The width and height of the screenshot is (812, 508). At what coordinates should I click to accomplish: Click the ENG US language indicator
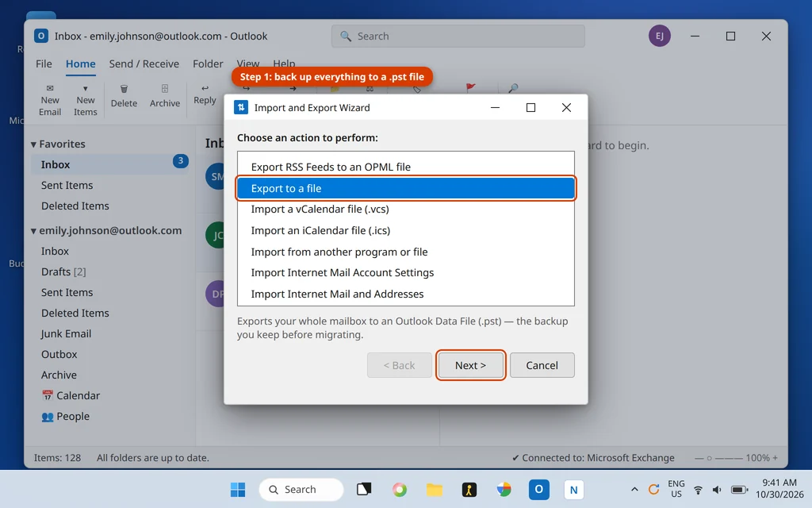tap(676, 489)
